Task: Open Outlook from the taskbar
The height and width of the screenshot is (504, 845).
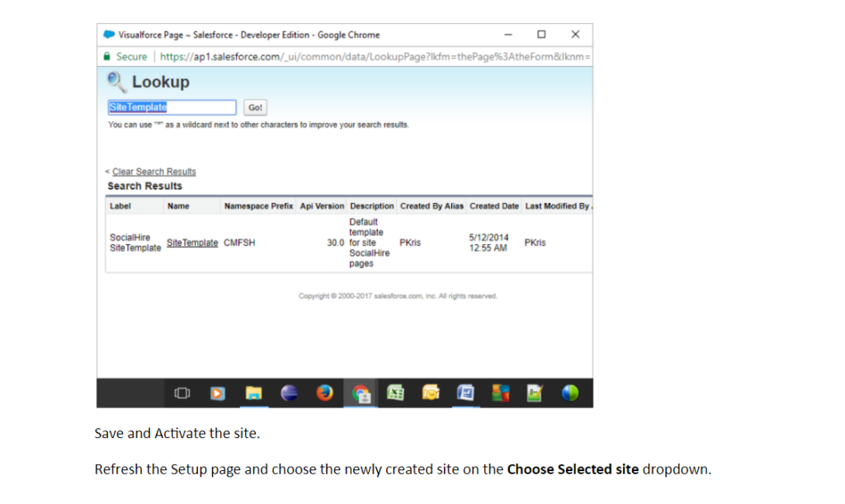Action: coord(431,393)
